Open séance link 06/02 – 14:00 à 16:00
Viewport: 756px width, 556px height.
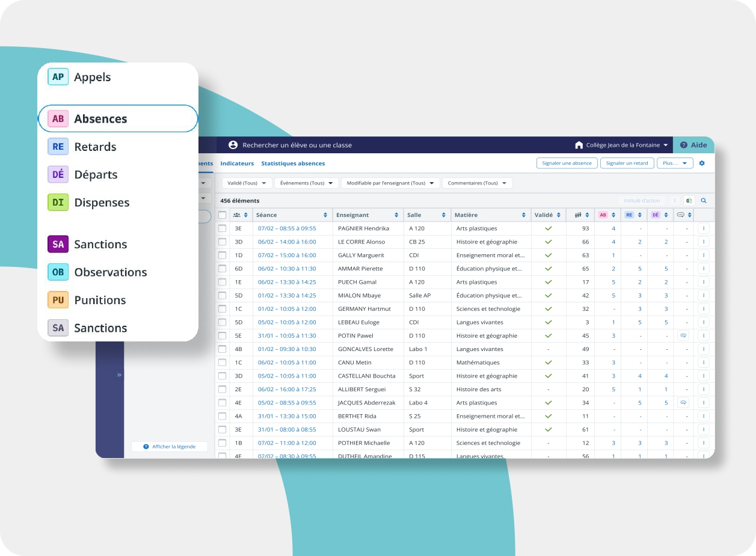point(287,242)
